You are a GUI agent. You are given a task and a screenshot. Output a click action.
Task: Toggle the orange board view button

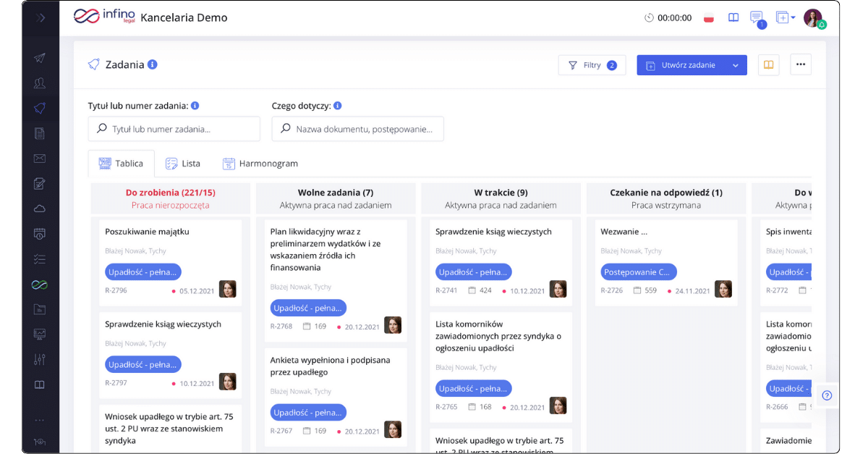click(768, 64)
